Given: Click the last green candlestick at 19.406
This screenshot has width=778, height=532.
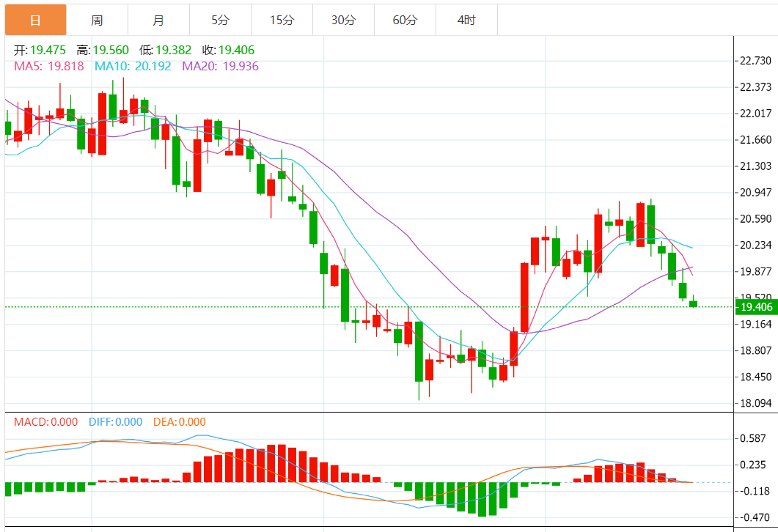Looking at the screenshot, I should [693, 303].
